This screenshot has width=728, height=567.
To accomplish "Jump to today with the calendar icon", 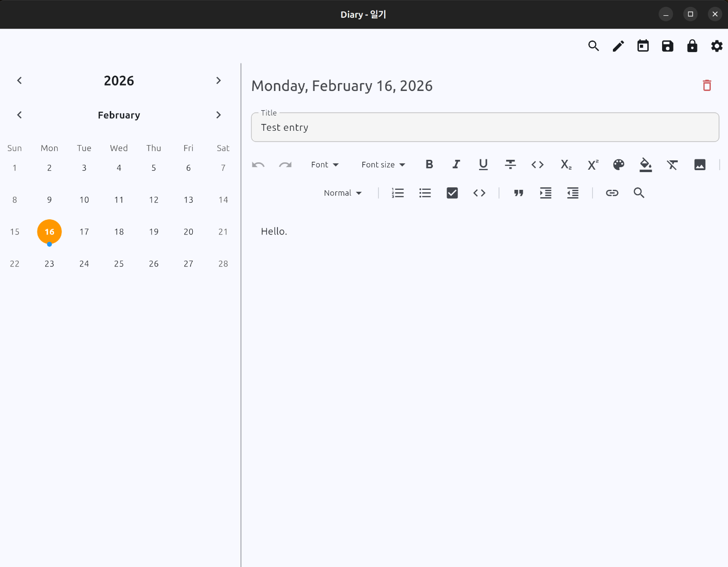I will [643, 46].
